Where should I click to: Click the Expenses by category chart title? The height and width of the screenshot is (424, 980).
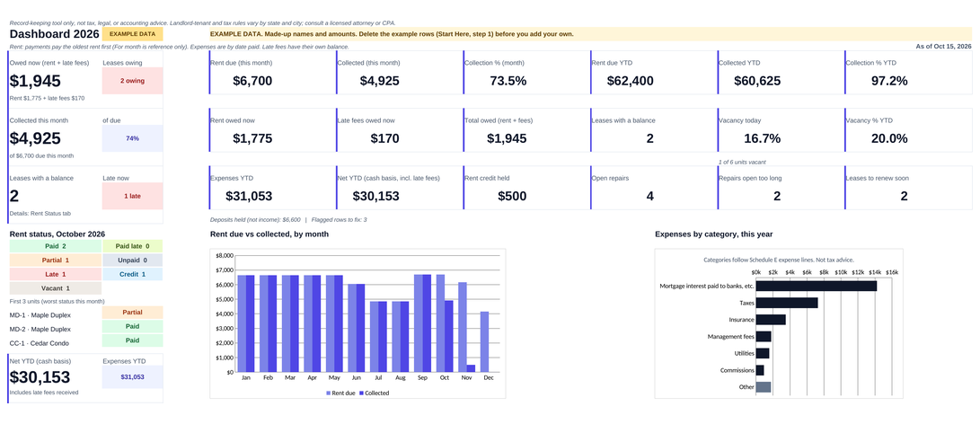point(714,234)
